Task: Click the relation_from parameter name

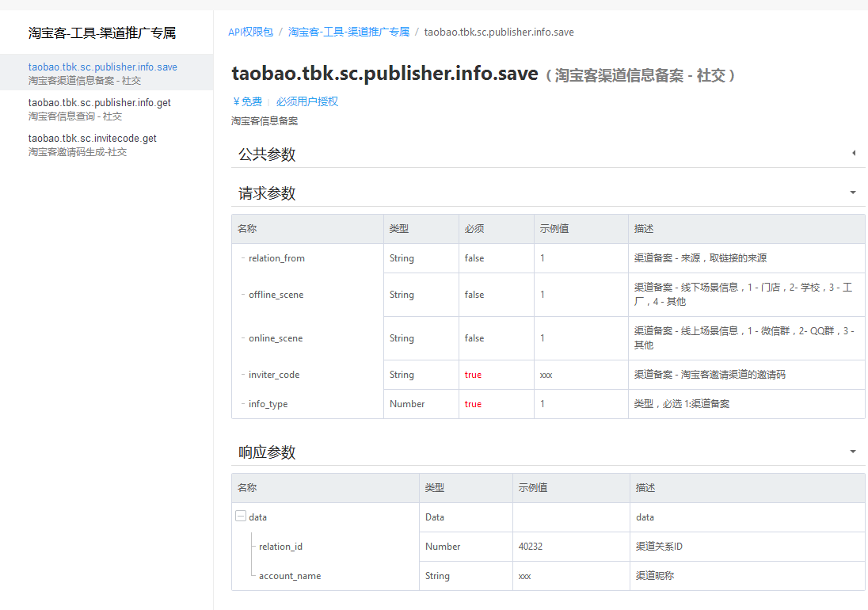Action: [276, 258]
